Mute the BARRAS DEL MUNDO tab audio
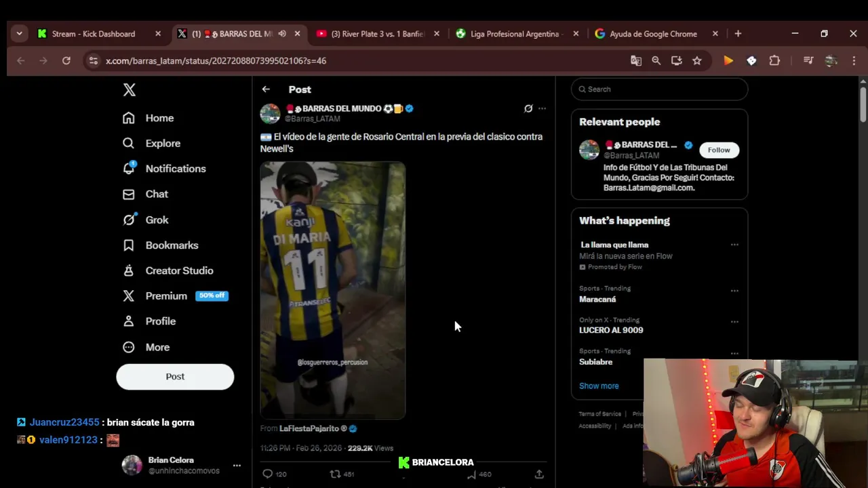 pyautogui.click(x=282, y=33)
